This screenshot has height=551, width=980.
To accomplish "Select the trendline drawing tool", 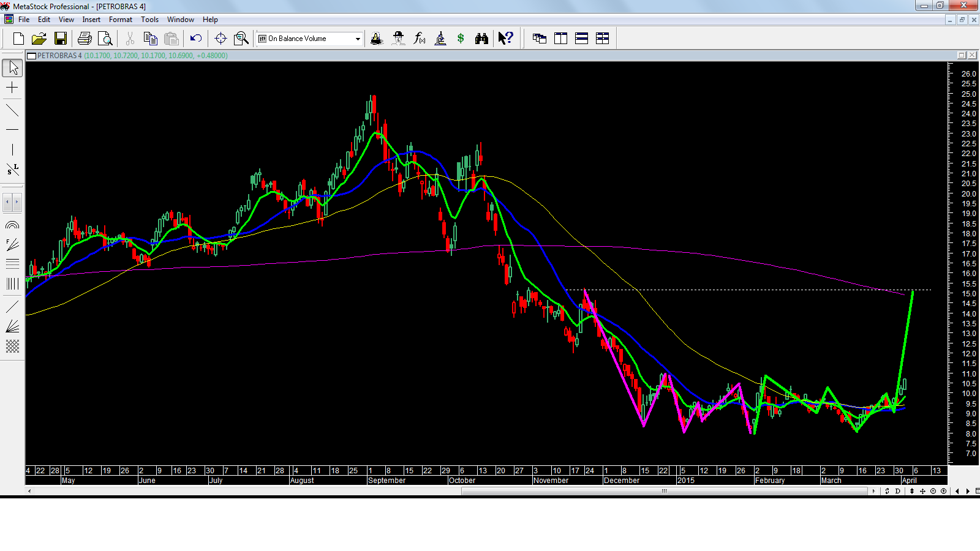I will click(12, 110).
